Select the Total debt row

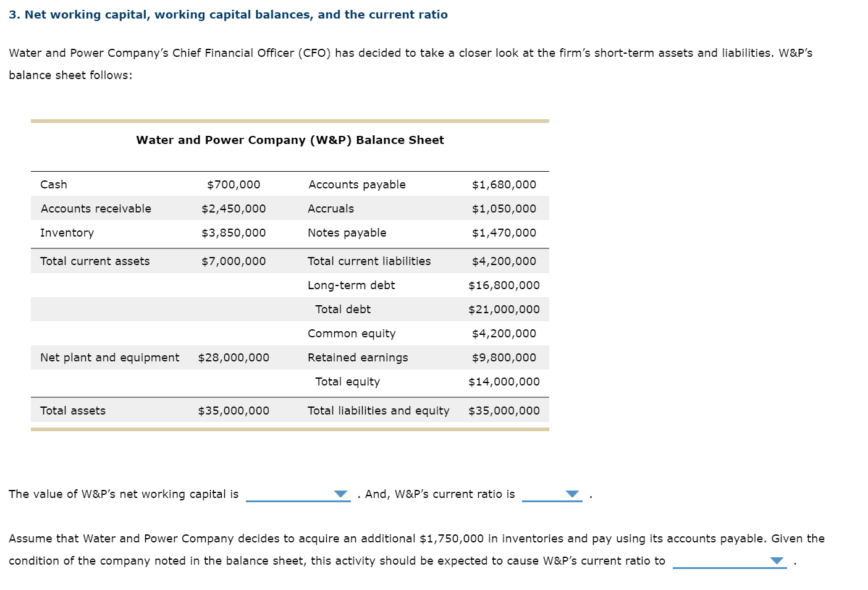pos(343,309)
